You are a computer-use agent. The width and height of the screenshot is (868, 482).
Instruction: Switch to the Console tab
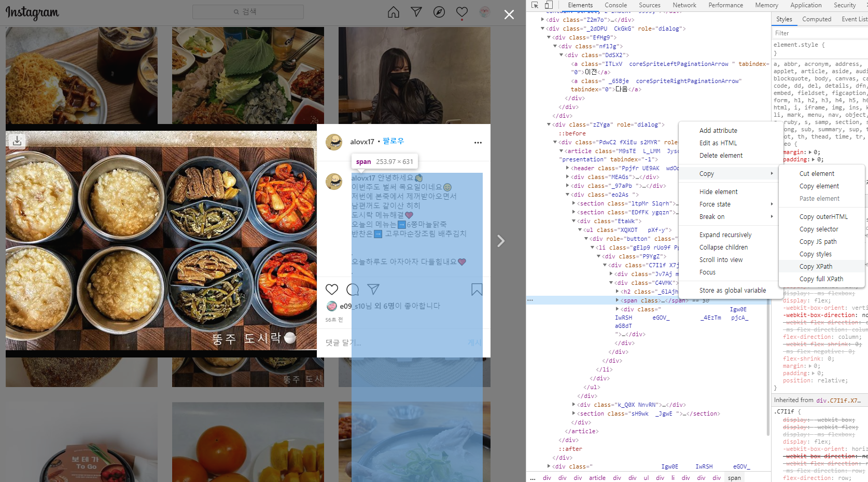(615, 5)
